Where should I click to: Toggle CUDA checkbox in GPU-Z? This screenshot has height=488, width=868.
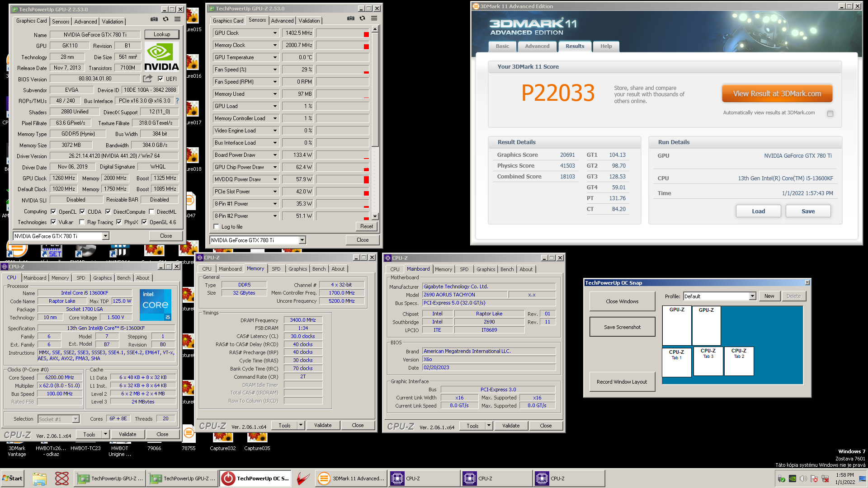82,211
